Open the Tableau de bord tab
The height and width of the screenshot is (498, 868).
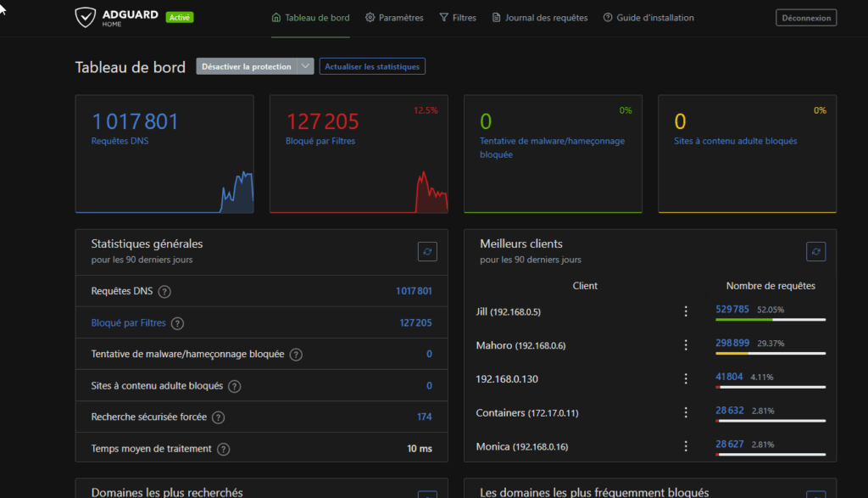tap(310, 18)
